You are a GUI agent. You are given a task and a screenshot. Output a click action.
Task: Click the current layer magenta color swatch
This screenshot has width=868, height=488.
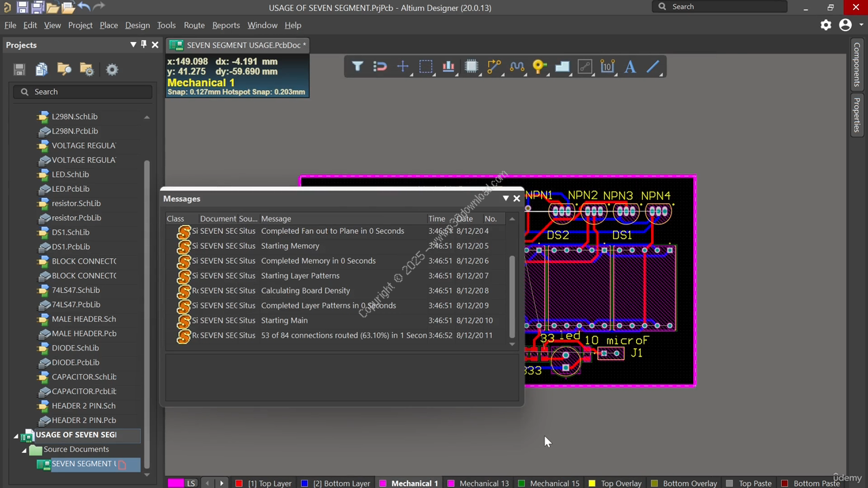[x=176, y=483]
